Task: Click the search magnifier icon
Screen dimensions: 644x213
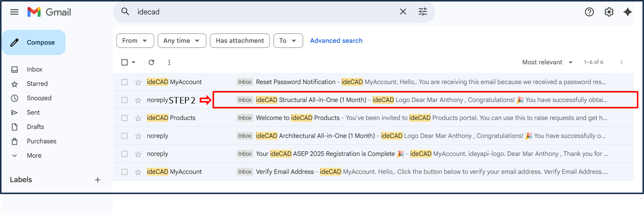Action: (125, 12)
